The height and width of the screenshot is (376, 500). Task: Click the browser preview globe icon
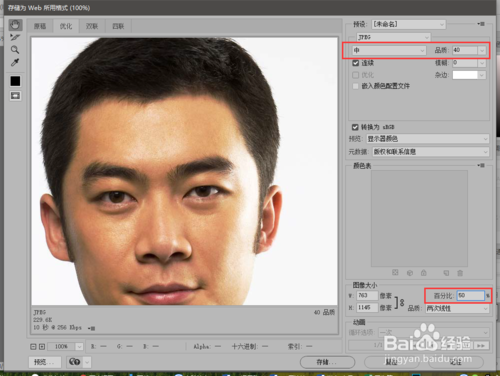tap(74, 362)
